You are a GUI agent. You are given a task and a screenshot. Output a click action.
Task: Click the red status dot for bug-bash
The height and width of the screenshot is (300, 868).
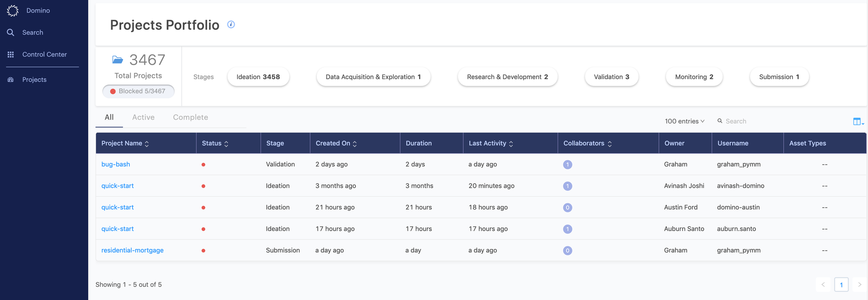click(203, 165)
